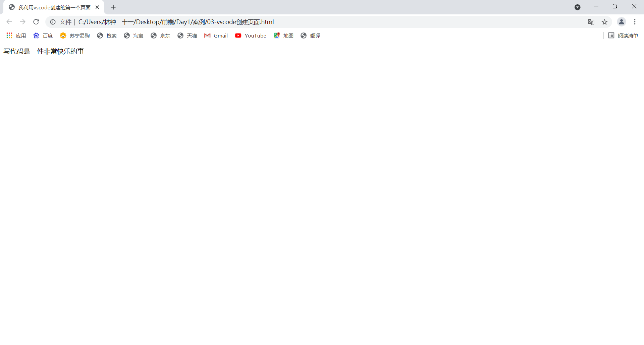Click the browser back arrow
Screen dimensions: 644x345
point(9,22)
